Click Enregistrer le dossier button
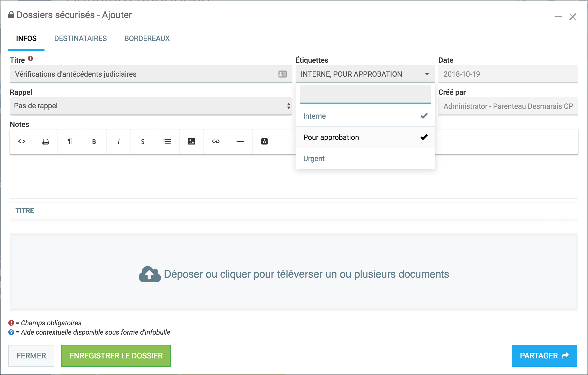The image size is (588, 375). coord(116,356)
